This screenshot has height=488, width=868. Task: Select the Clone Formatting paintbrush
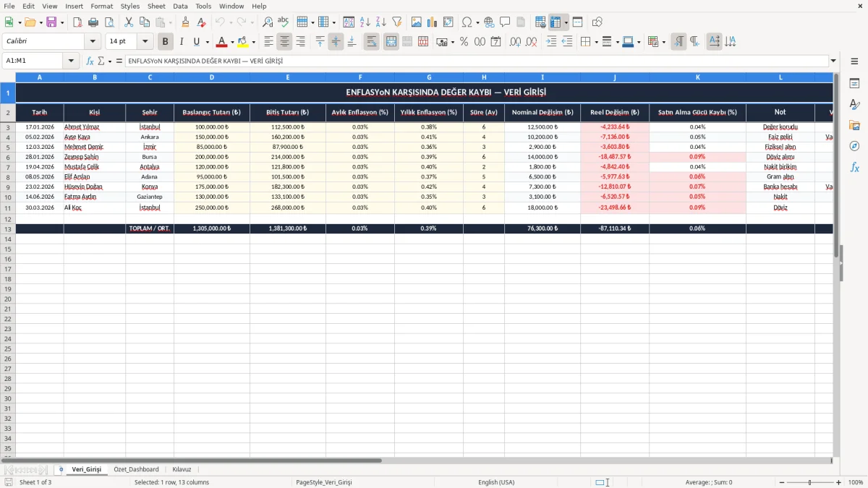[x=186, y=22]
